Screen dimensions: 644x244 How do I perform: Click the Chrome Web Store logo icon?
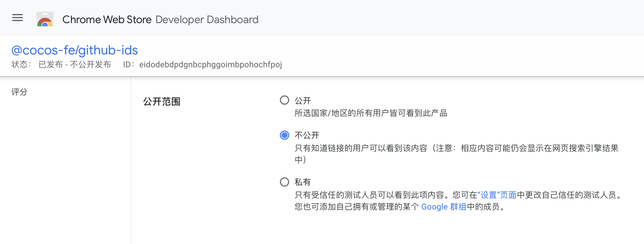click(45, 19)
